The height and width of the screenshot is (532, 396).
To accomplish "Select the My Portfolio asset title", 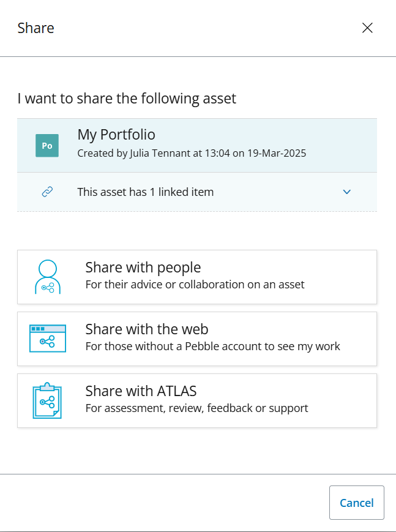I will (x=116, y=135).
